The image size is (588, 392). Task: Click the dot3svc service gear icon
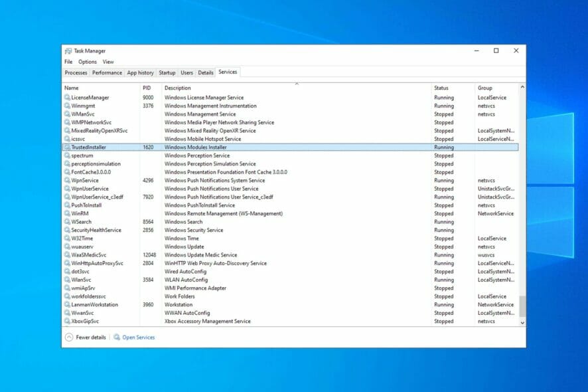[x=67, y=272]
